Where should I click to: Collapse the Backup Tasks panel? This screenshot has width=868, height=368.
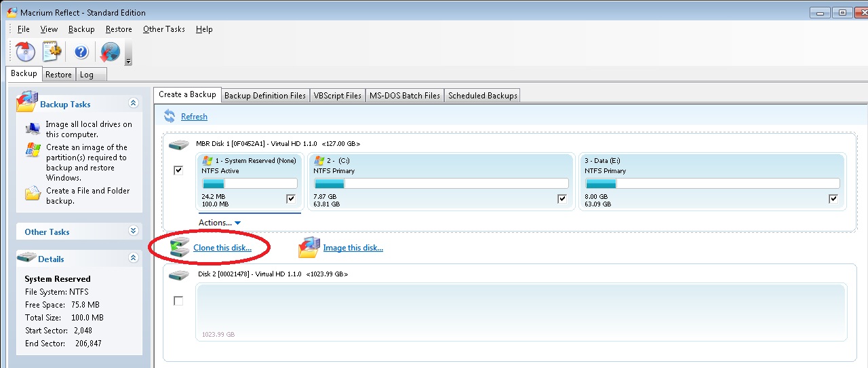[134, 103]
